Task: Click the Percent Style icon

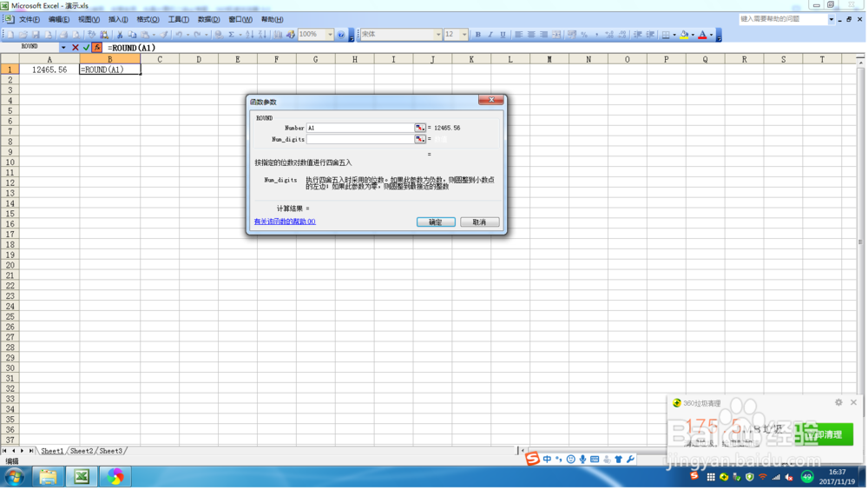Action: 584,35
